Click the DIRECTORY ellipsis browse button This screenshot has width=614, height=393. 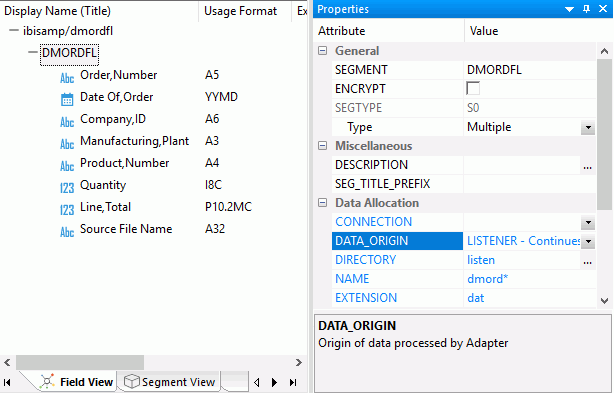pos(587,261)
